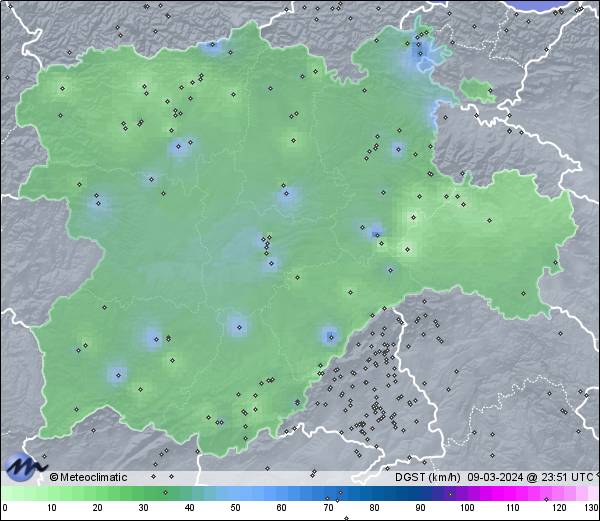Click the scale label 40

[189, 508]
